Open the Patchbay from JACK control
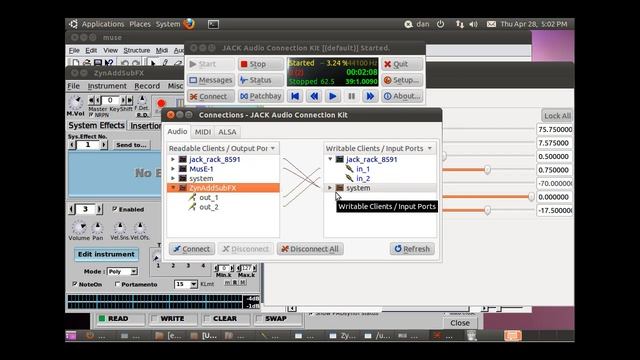The width and height of the screenshot is (640, 360). [260, 96]
